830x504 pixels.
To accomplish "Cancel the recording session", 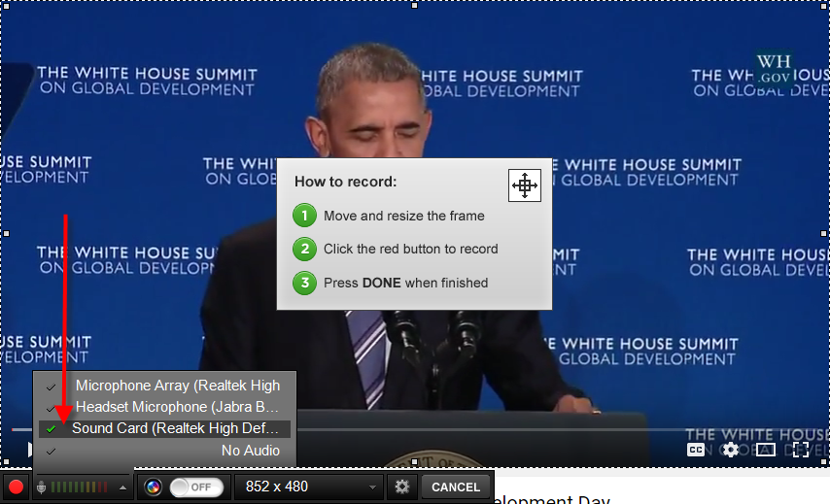I will [456, 487].
